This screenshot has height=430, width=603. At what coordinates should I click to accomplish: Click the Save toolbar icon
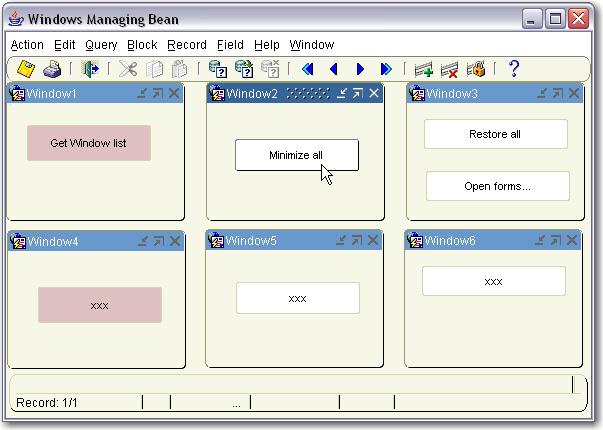pos(26,69)
